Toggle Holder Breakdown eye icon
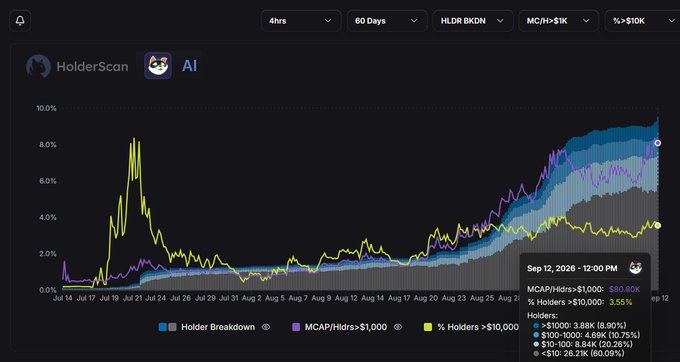This screenshot has width=680, height=362. pyautogui.click(x=266, y=327)
